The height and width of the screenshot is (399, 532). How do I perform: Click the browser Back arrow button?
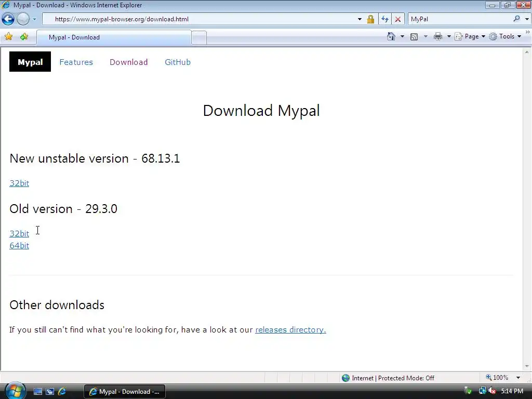click(x=8, y=19)
